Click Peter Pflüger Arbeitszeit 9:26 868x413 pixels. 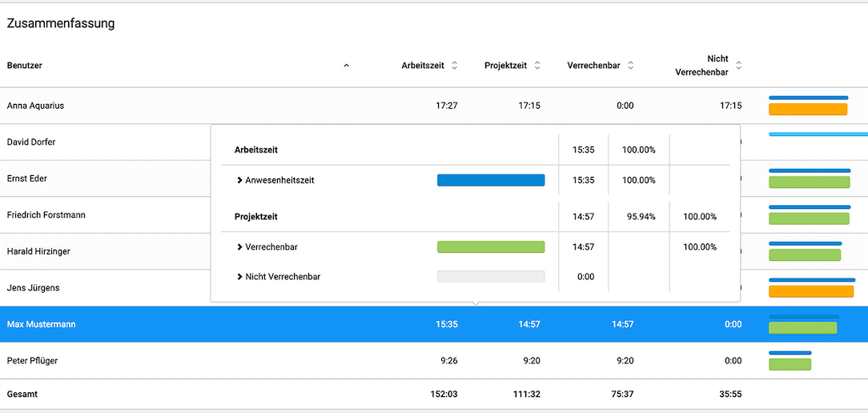(x=449, y=360)
